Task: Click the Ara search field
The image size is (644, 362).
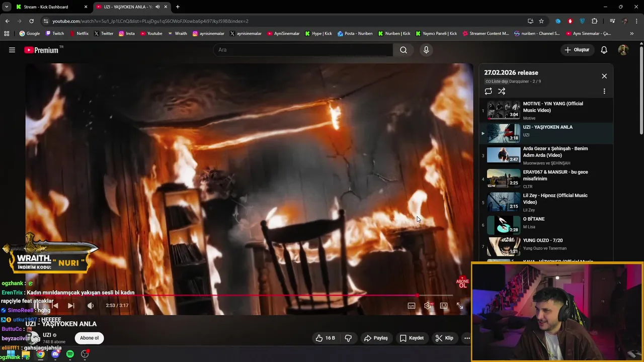Action: point(303,50)
